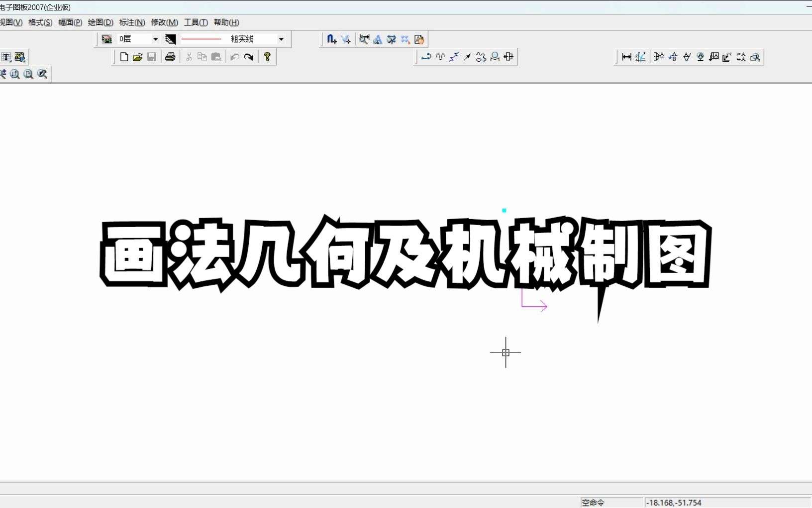Select the datum symbol tool
Screen dimensions: 812x508
pyautogui.click(x=700, y=57)
